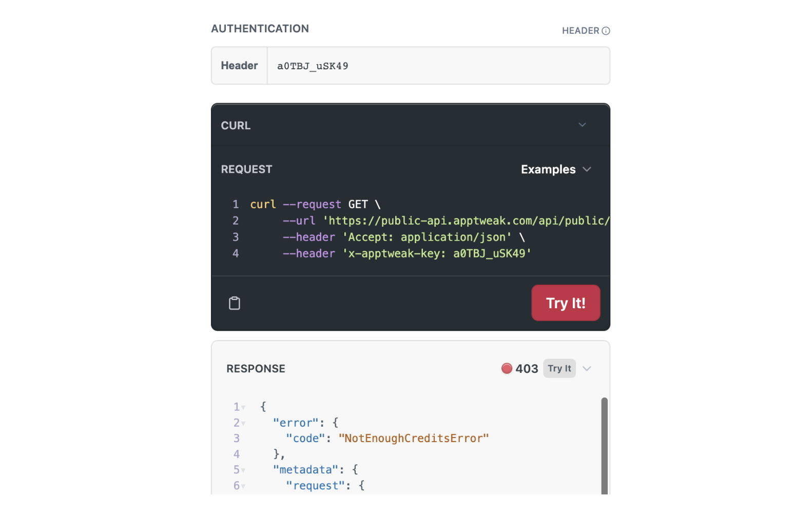Click the red 403 status indicator

pyautogui.click(x=507, y=368)
